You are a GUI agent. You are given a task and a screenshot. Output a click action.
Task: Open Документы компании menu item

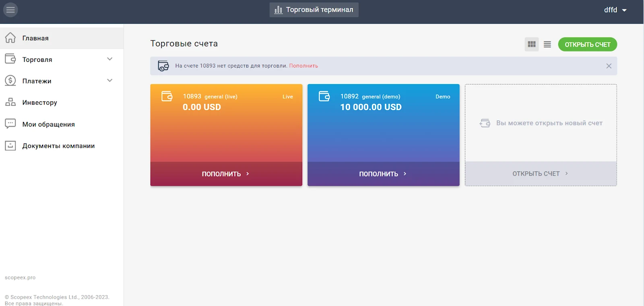point(62,146)
